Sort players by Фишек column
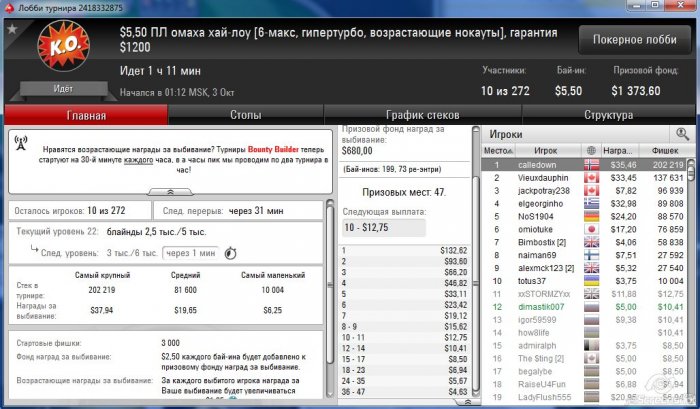700x409 pixels. [665, 150]
